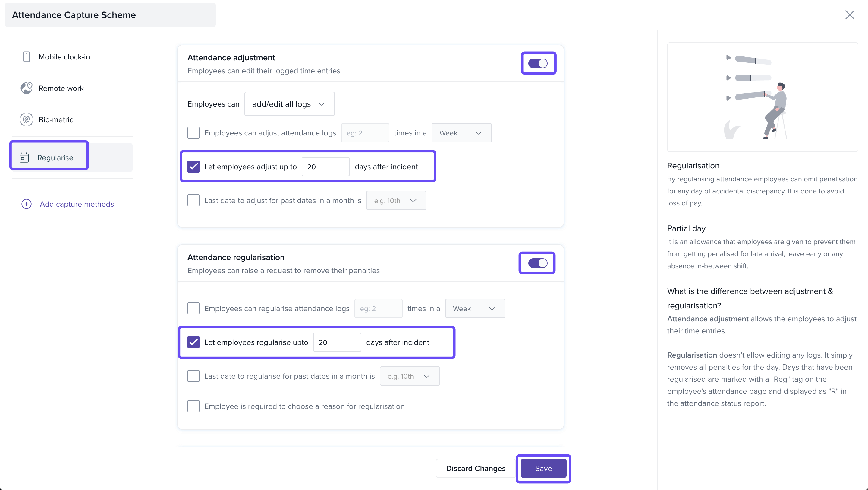Check 'Employees can adjust attendance logs' checkbox
Viewport: 868px width, 490px height.
tap(193, 133)
